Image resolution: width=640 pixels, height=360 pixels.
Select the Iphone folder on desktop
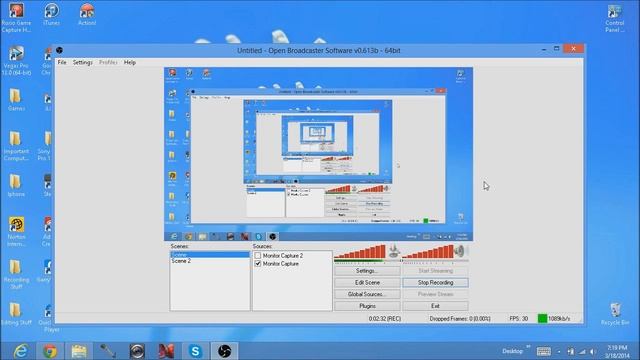click(16, 185)
